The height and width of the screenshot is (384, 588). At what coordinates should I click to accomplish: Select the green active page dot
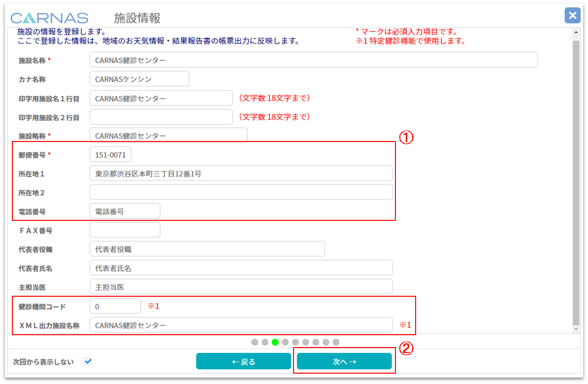[x=275, y=342]
